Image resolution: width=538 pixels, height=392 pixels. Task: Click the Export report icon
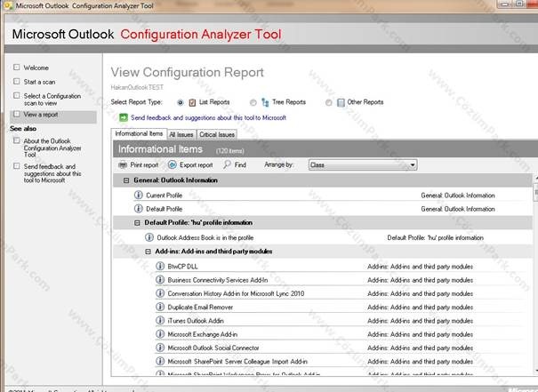click(x=172, y=165)
